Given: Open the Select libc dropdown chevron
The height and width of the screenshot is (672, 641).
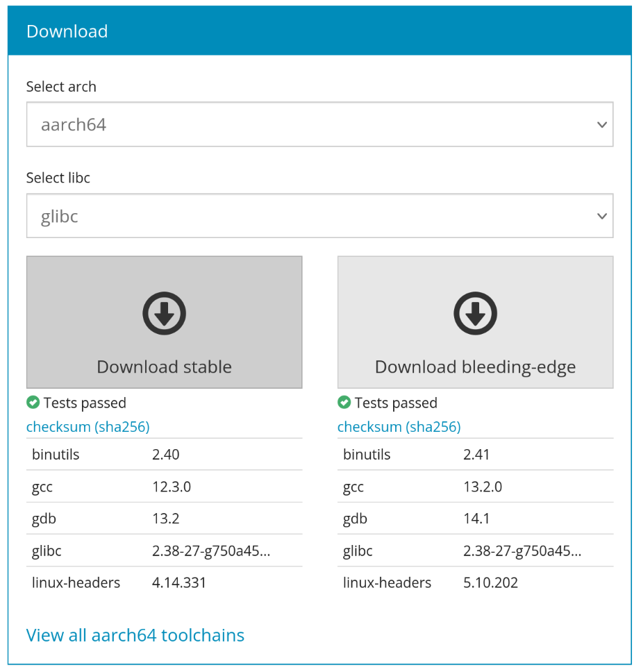Looking at the screenshot, I should (x=602, y=216).
